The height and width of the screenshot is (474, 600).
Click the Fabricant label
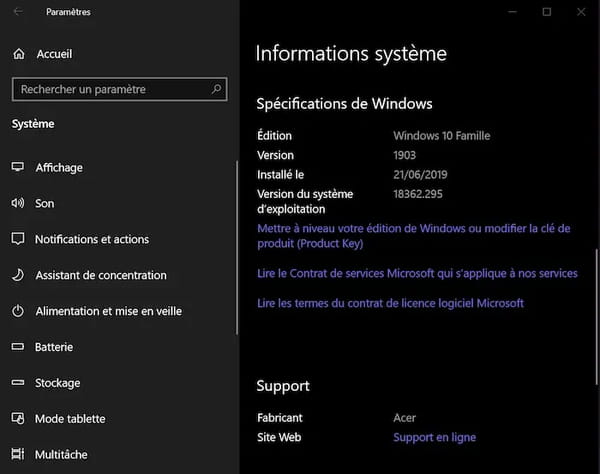[x=280, y=418]
